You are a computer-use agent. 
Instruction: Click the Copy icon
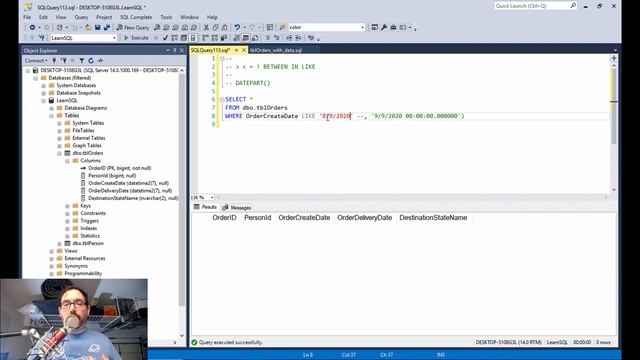pyautogui.click(x=216, y=27)
